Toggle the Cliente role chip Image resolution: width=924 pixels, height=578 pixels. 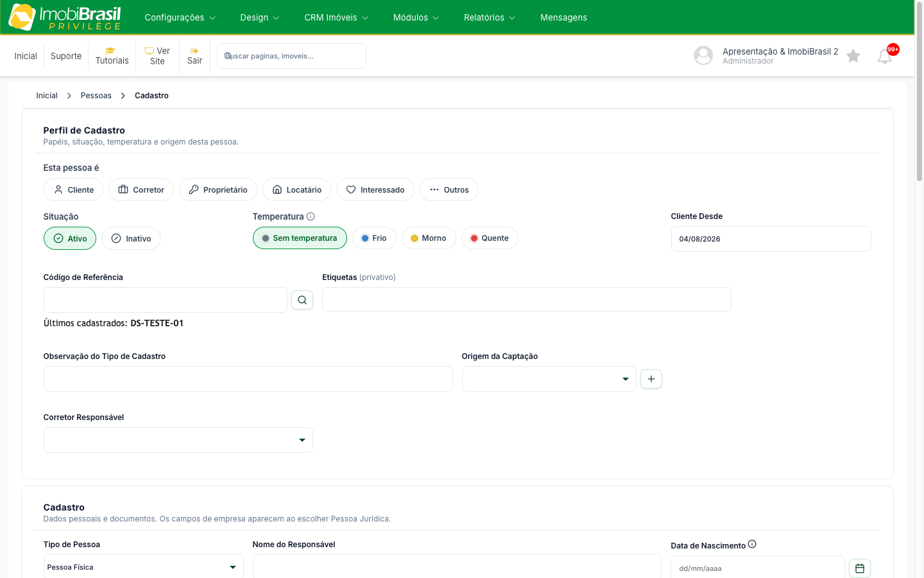73,189
